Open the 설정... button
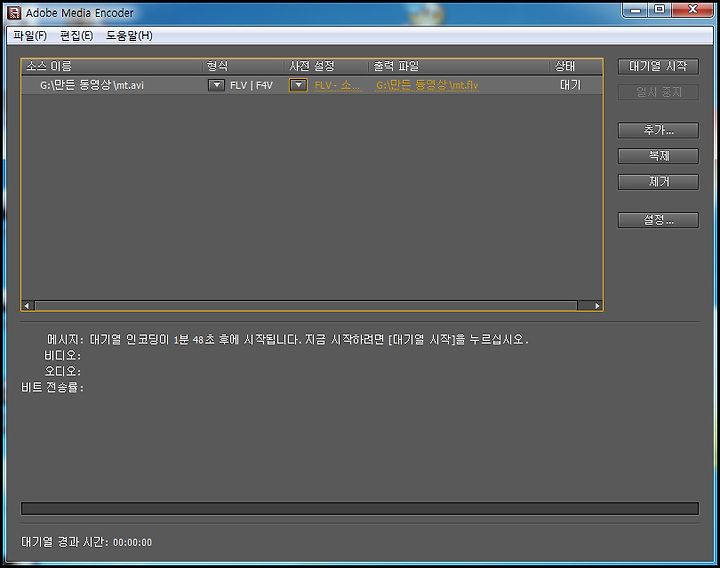 [658, 220]
